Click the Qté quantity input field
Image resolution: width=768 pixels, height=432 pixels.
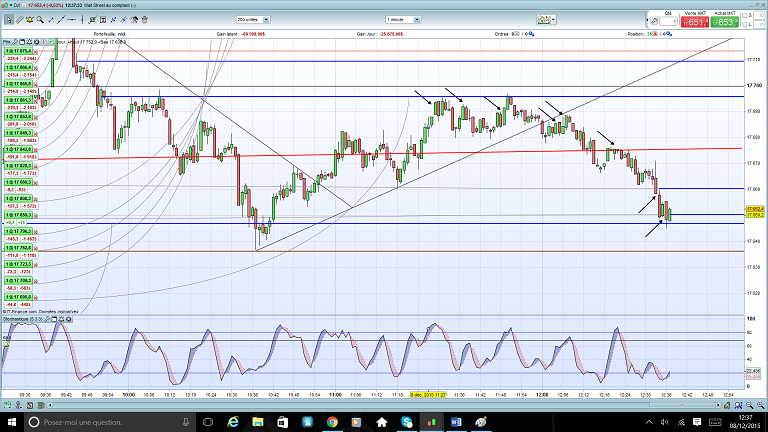[669, 21]
